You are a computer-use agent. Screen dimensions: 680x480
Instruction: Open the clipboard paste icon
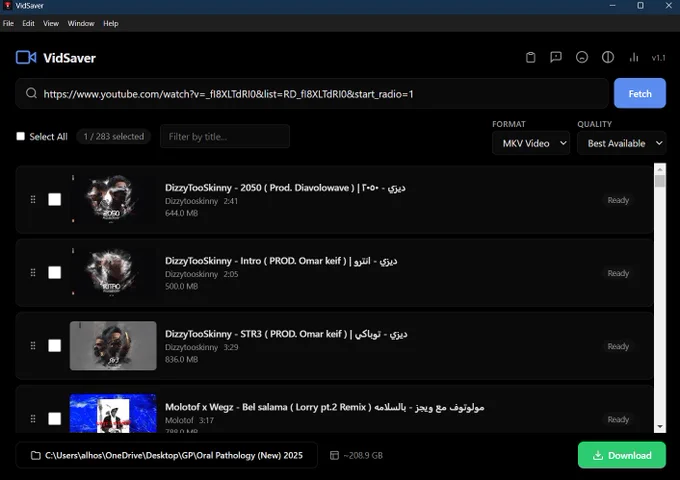tap(530, 57)
